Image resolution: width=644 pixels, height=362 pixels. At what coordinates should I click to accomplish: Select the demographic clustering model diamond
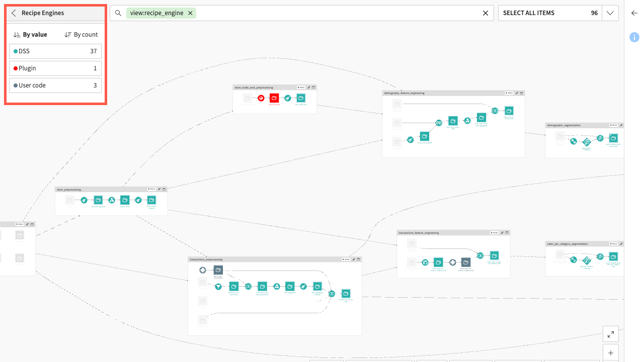587,142
